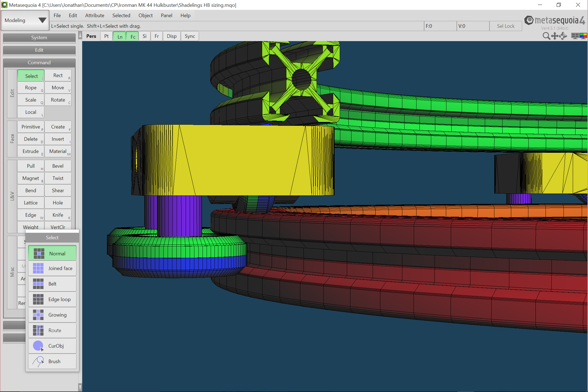This screenshot has height=392, width=588.
Task: Choose Normal selection mode
Action: click(52, 253)
